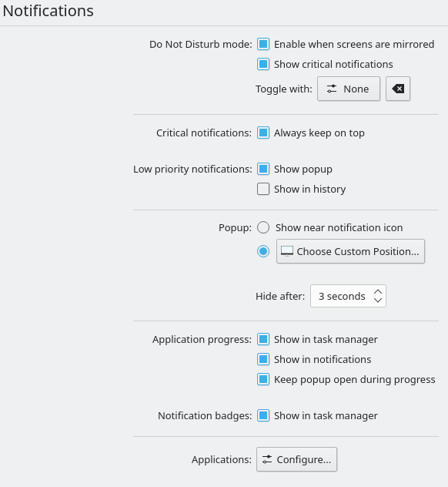
Task: Uncheck Application progress Show in task manager
Action: (263, 340)
